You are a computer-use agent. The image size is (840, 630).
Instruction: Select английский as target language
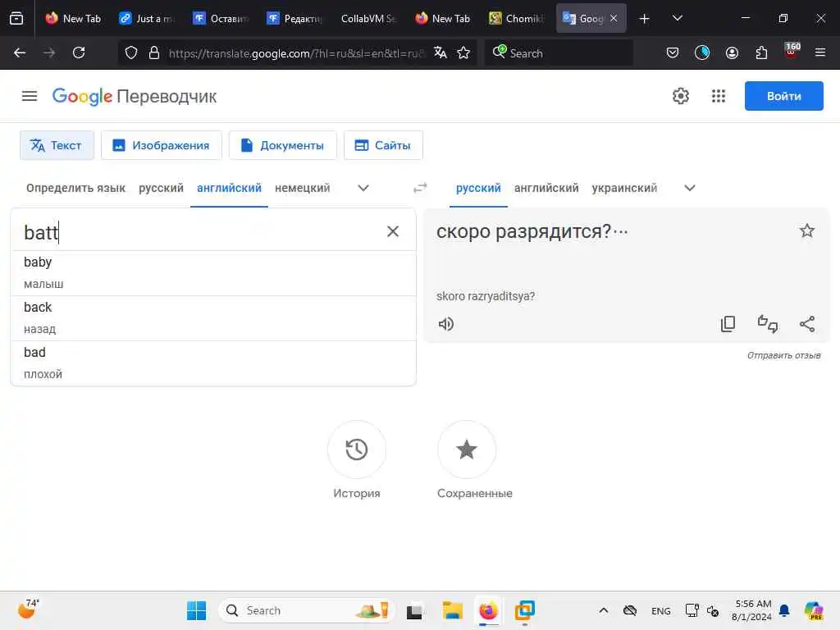(x=546, y=188)
